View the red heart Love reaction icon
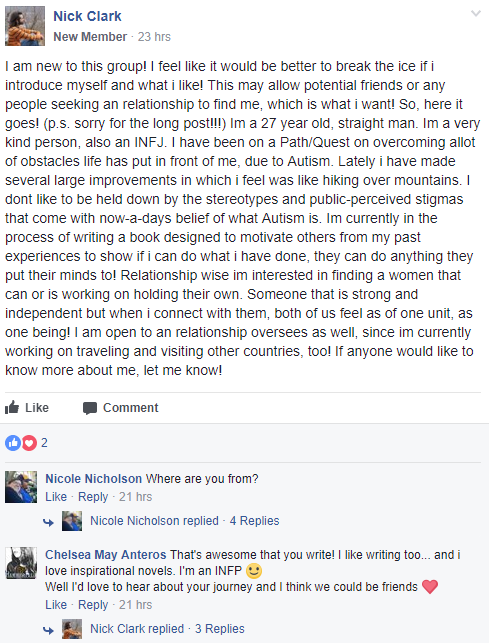The width and height of the screenshot is (489, 643). pos(29,443)
